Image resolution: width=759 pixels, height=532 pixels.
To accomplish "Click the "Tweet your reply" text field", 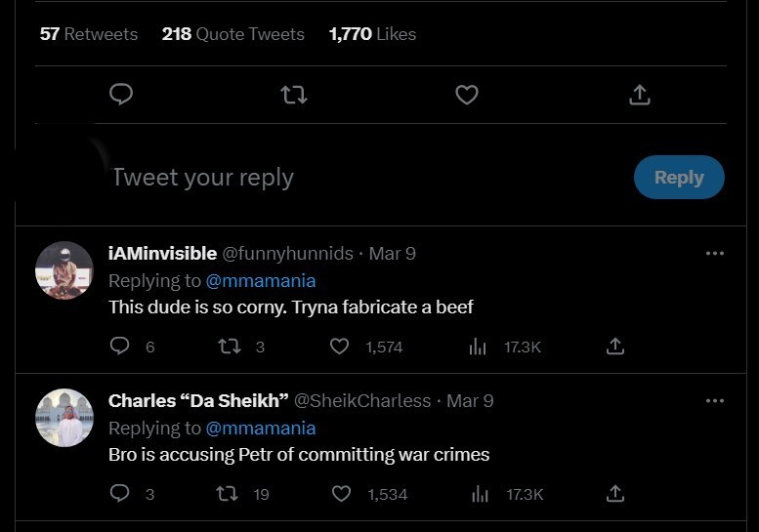I will 293,178.
